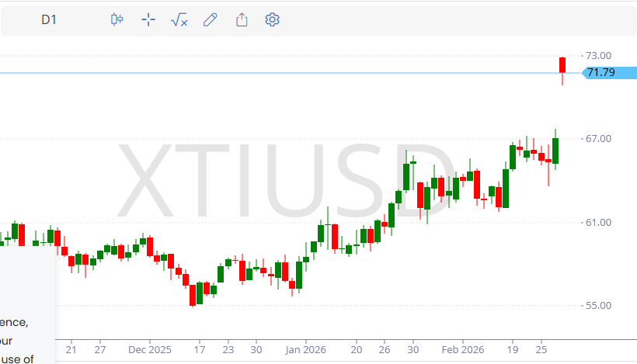Screen dimensions: 637x364
Task: Click the 26 date label on time axis
Action: tap(385, 350)
